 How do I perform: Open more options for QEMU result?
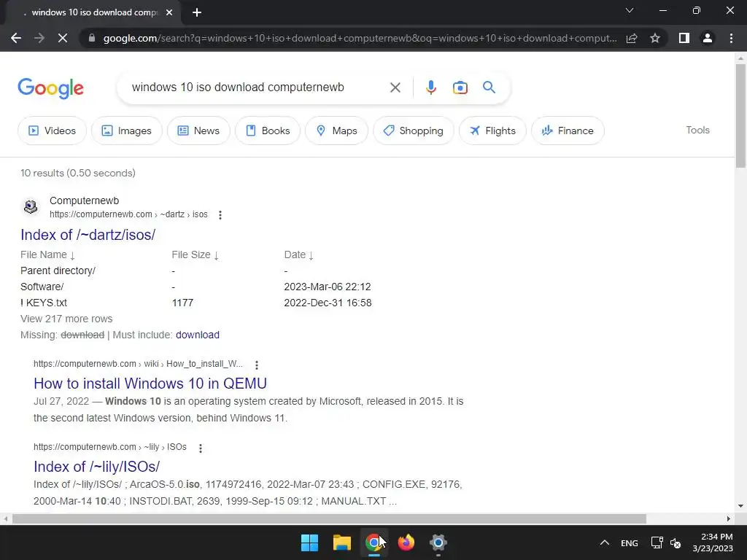tap(257, 365)
